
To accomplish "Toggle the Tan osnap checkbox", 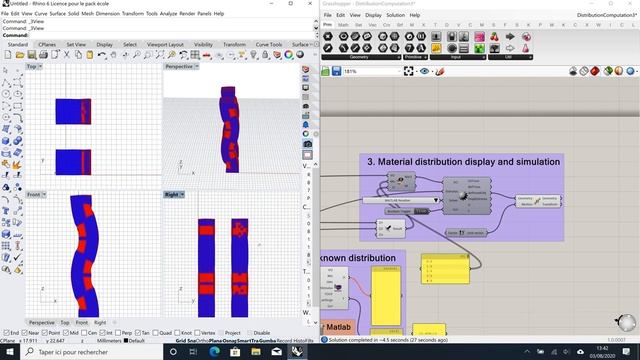I will [138, 333].
